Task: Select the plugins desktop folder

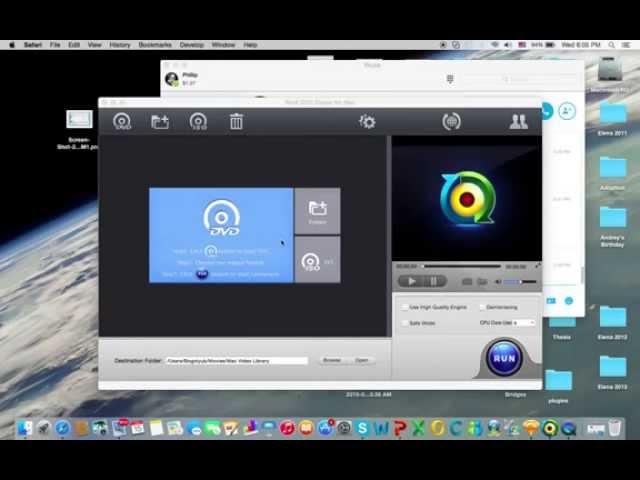Action: coord(558,380)
